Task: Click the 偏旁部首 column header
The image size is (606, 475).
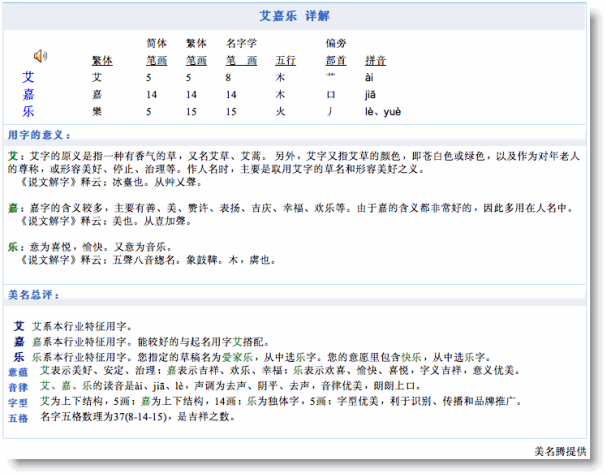Action: coord(336,53)
